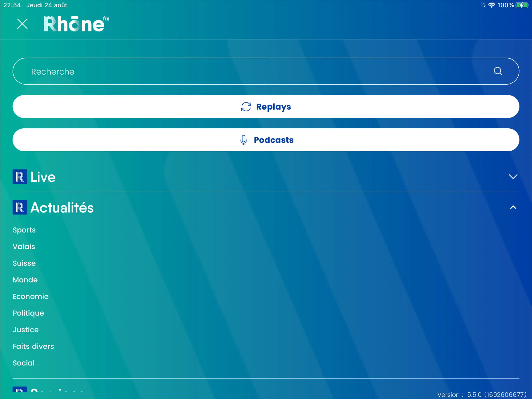
Task: Click the magnifying glass search icon
Action: [x=498, y=71]
